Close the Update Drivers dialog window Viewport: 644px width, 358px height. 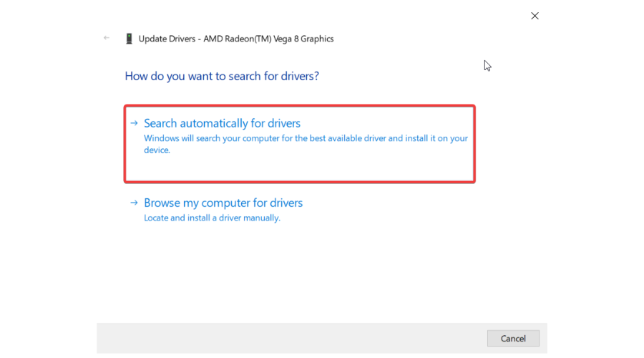coord(535,16)
